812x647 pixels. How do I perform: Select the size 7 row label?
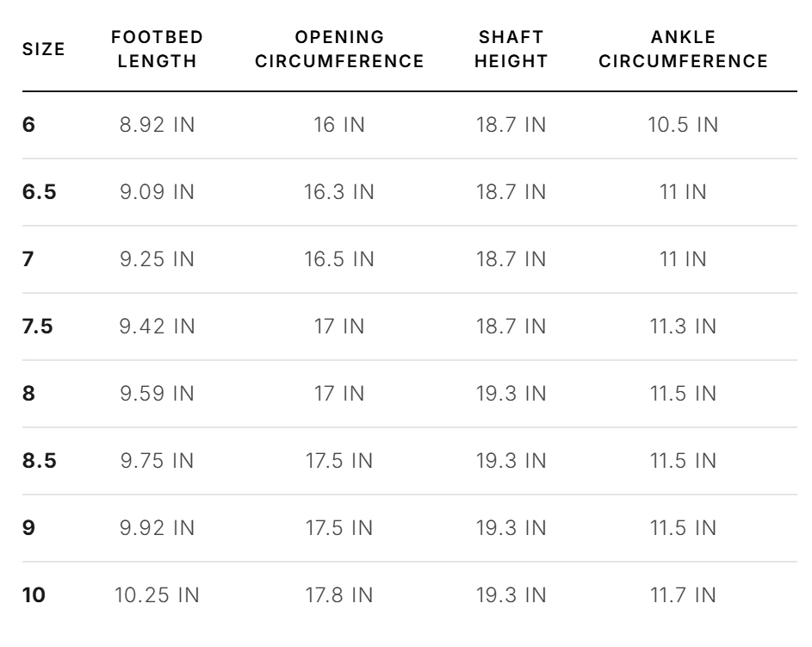tap(28, 259)
